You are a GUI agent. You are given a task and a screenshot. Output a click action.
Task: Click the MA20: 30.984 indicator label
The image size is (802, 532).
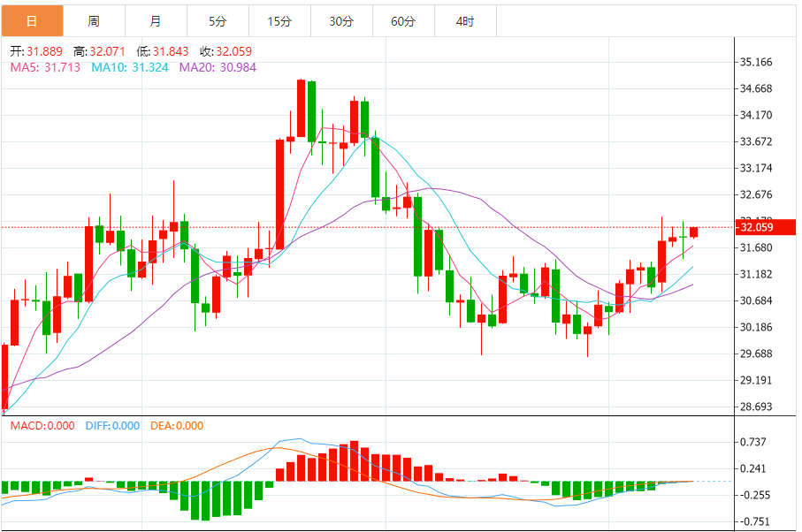click(x=218, y=67)
